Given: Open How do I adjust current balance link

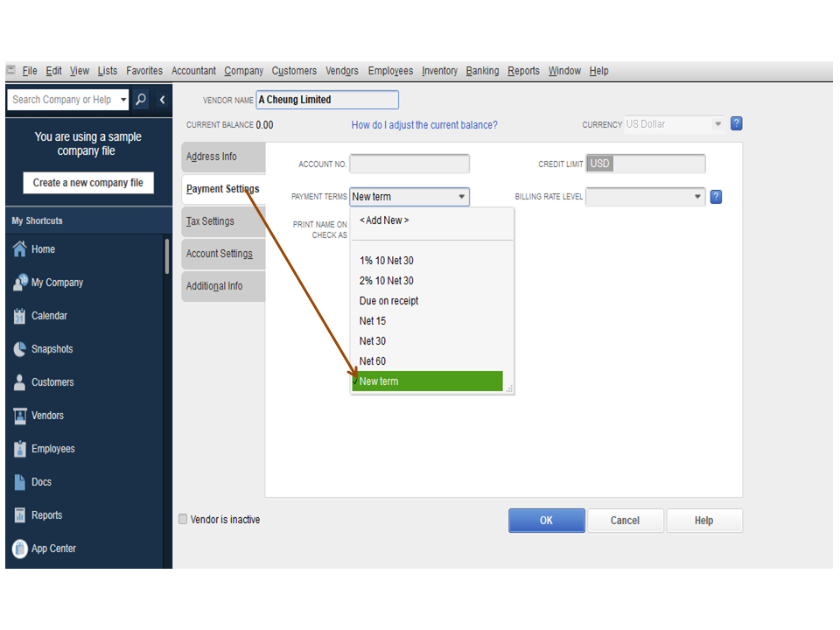Looking at the screenshot, I should [424, 125].
